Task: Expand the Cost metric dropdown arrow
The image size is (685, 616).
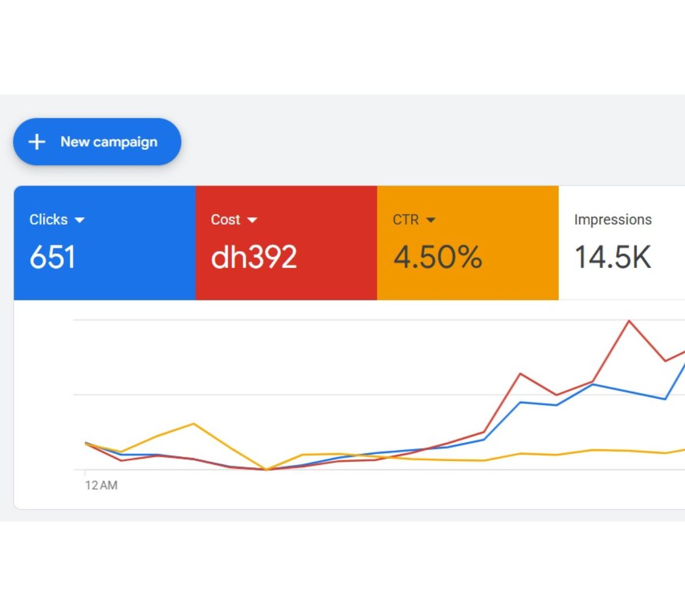Action: (x=252, y=220)
